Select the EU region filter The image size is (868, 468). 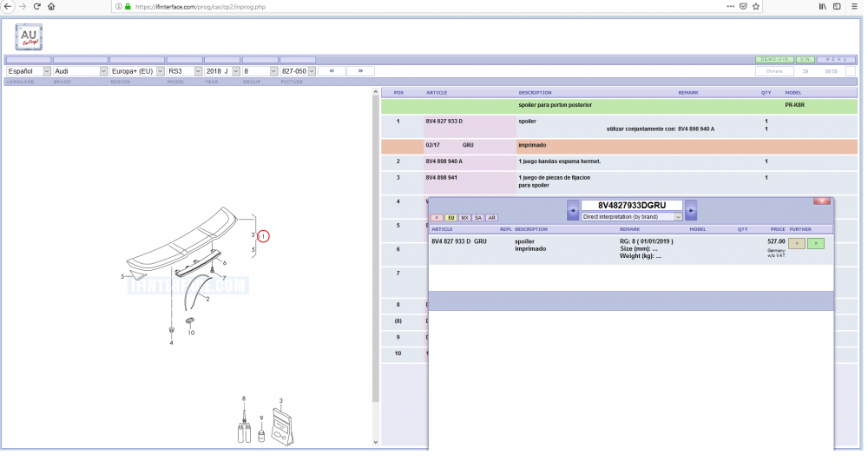pos(450,218)
